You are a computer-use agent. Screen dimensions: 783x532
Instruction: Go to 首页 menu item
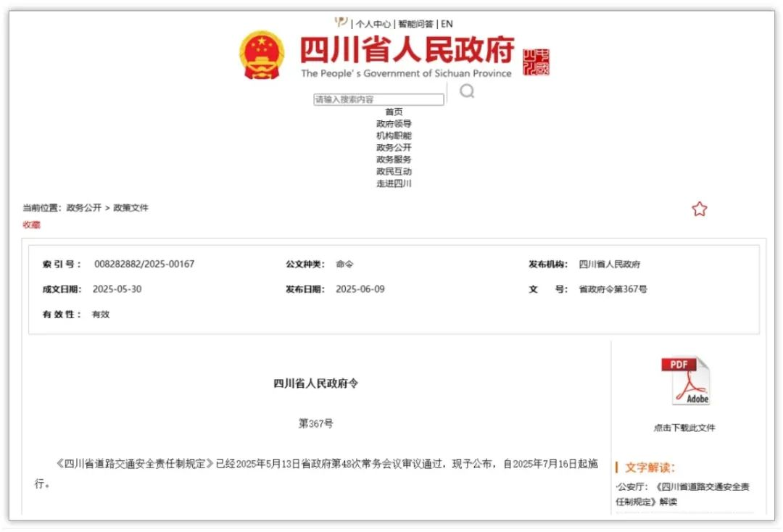coord(394,112)
